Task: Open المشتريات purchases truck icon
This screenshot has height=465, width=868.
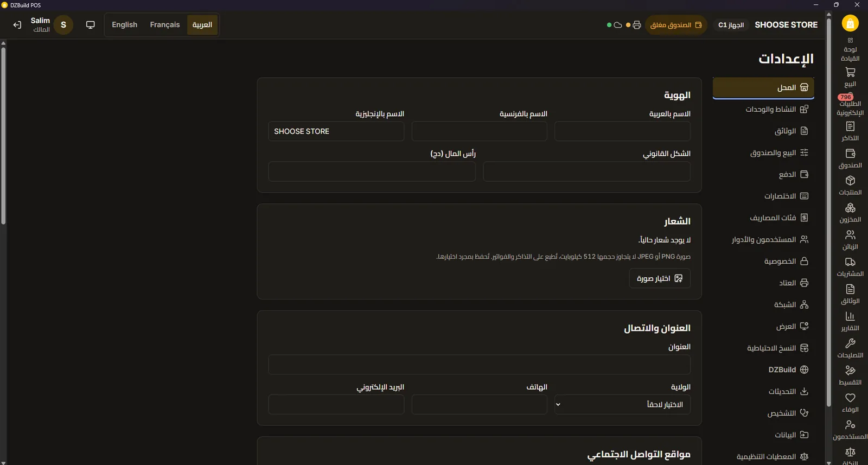Action: [x=850, y=266]
